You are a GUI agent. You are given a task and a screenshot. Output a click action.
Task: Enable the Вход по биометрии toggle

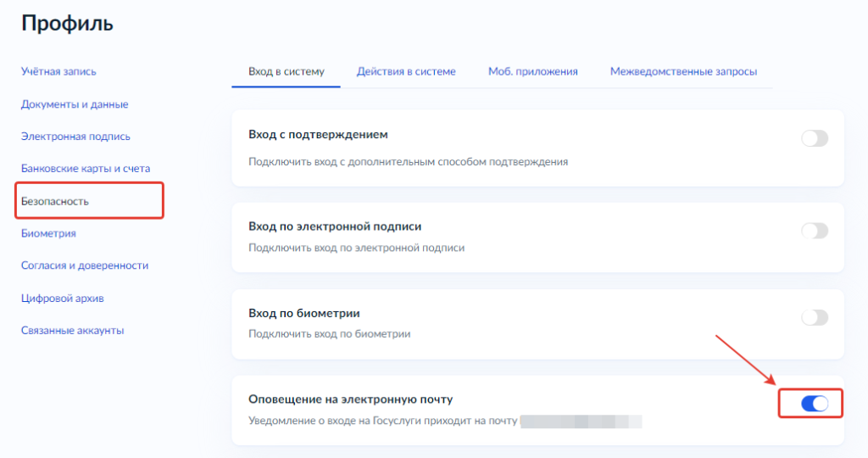814,317
